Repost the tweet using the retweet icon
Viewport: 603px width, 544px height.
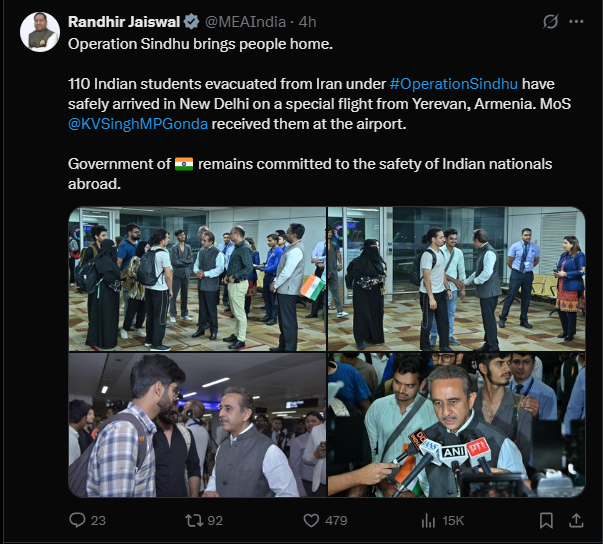[x=197, y=520]
